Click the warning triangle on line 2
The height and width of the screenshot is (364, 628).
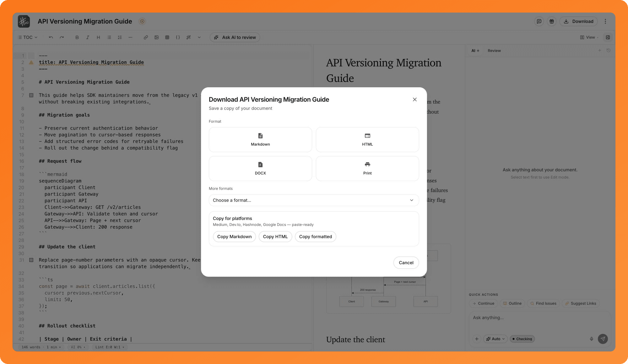click(x=31, y=62)
